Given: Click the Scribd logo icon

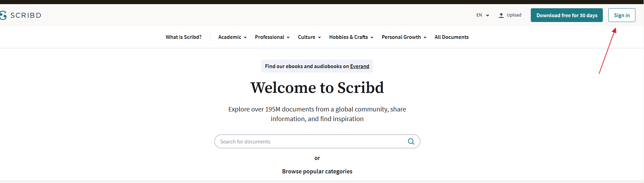Looking at the screenshot, I should coord(3,15).
